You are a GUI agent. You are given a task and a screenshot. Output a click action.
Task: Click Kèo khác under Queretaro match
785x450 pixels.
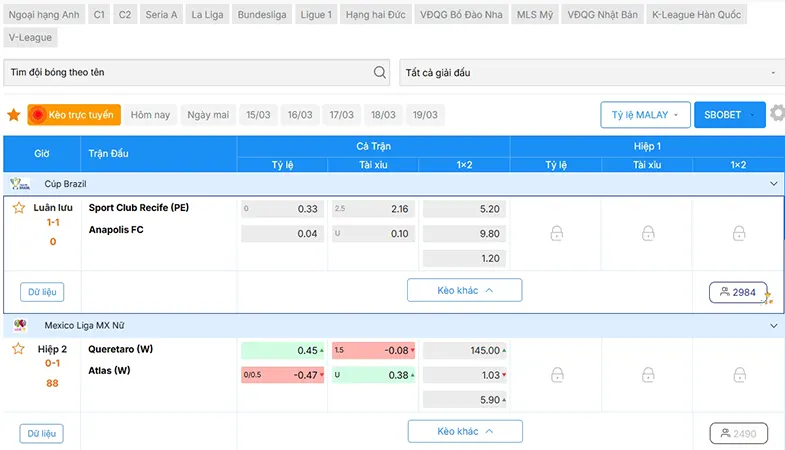[x=465, y=431]
